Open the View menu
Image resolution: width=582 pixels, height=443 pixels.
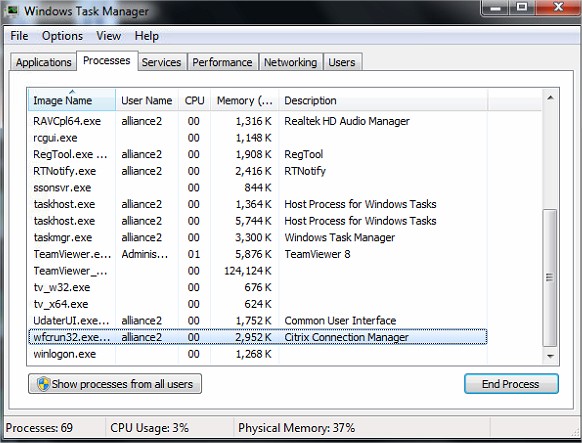(x=108, y=36)
